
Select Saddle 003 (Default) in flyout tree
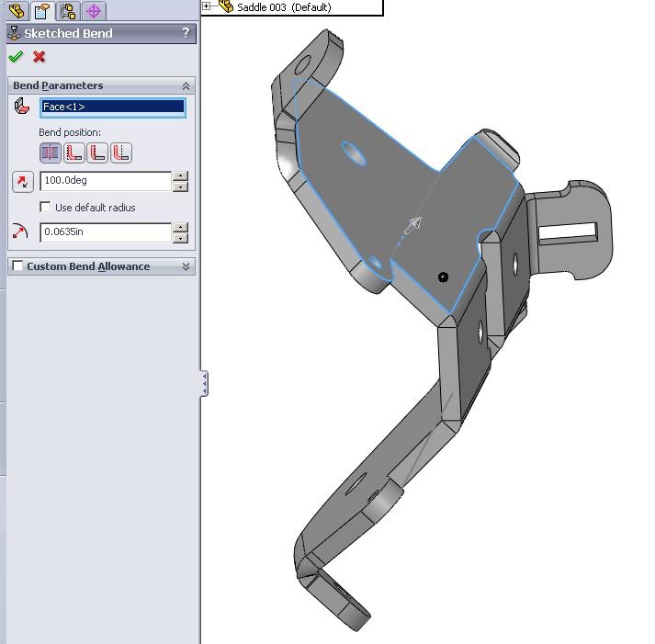click(x=284, y=7)
